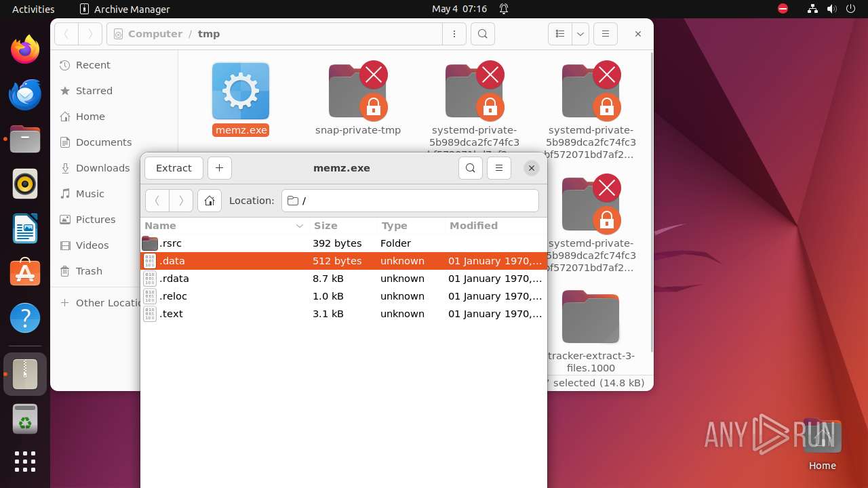Sort archive list by Type column

410,226
